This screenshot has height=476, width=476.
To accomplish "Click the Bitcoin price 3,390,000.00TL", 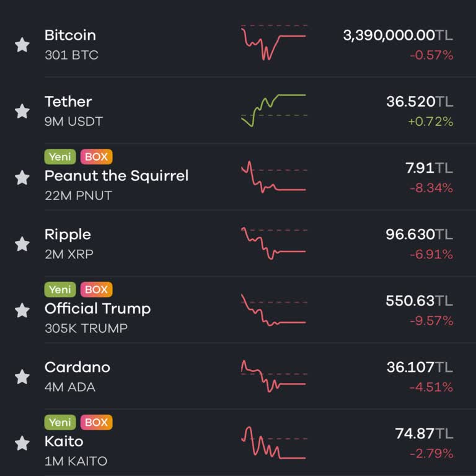I will [398, 35].
